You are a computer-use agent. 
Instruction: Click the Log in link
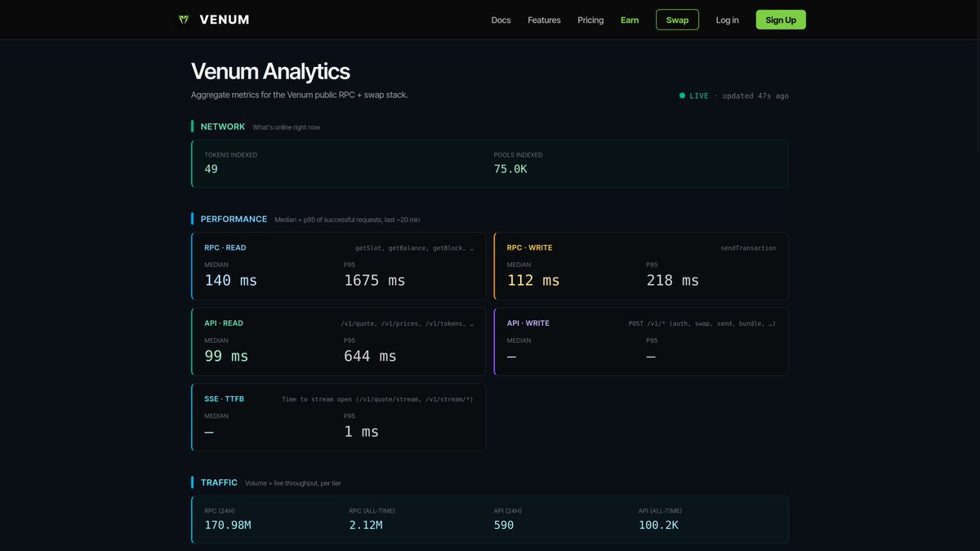pyautogui.click(x=727, y=20)
